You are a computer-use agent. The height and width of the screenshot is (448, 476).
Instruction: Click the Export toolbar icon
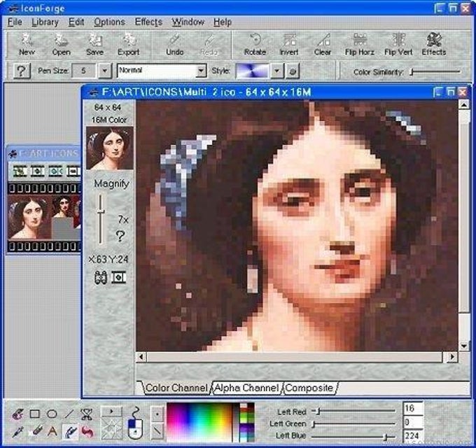[x=128, y=45]
